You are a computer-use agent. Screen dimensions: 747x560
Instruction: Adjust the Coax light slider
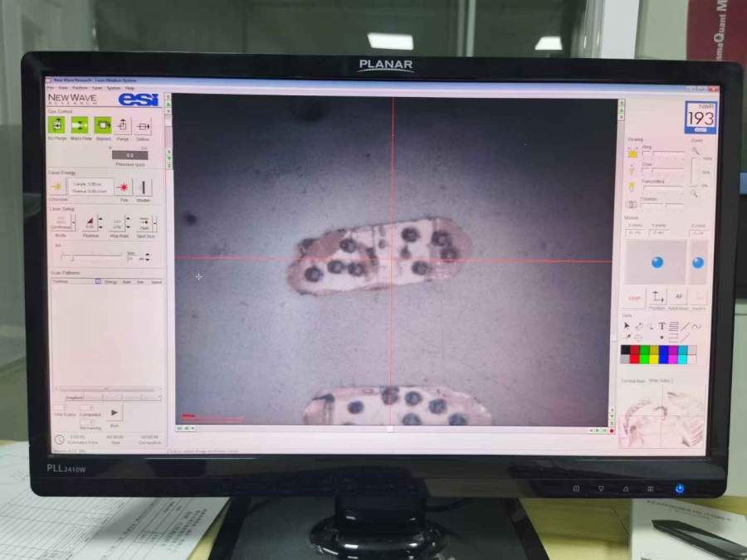[x=662, y=170]
